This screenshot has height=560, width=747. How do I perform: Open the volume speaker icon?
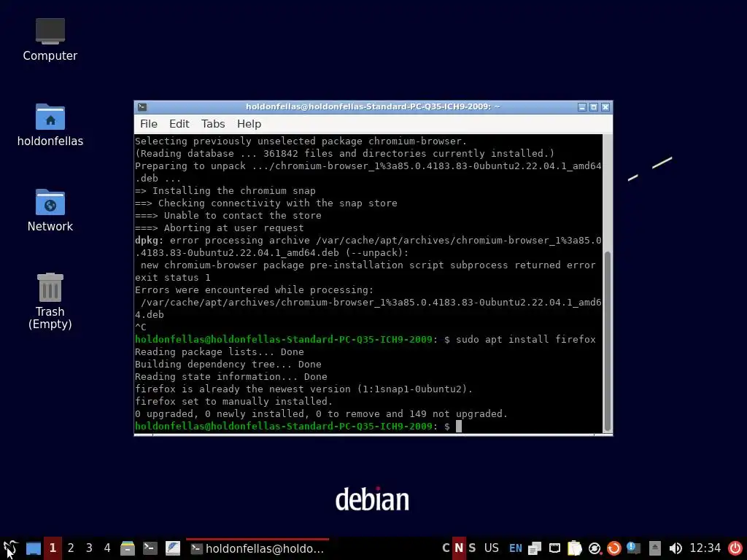[675, 548]
